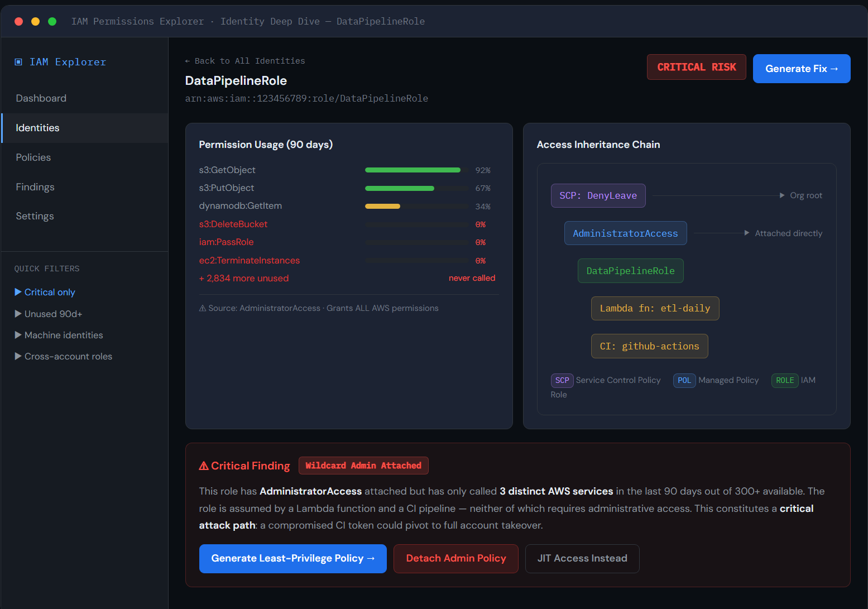Click the Source: AdministratorAccess note
The image size is (868, 609).
click(319, 308)
